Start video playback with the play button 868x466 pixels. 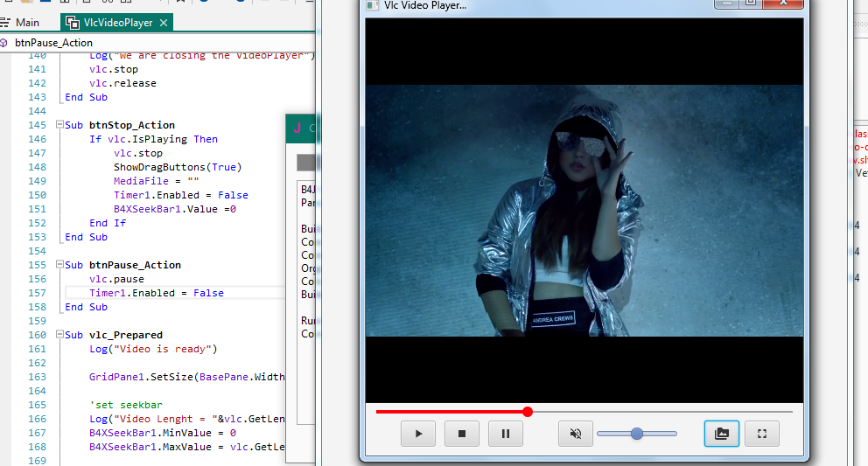(x=418, y=434)
